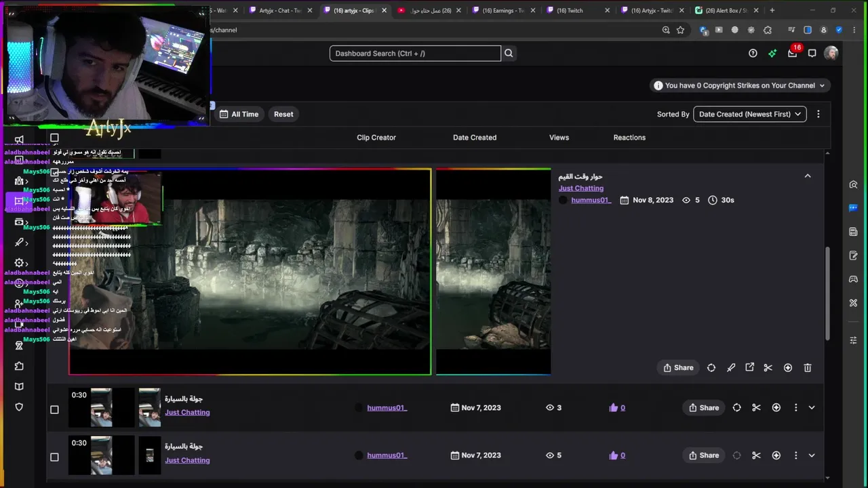Viewport: 868px width, 488px height.
Task: Switch to the (26) Alert Box browser tab
Action: click(726, 10)
